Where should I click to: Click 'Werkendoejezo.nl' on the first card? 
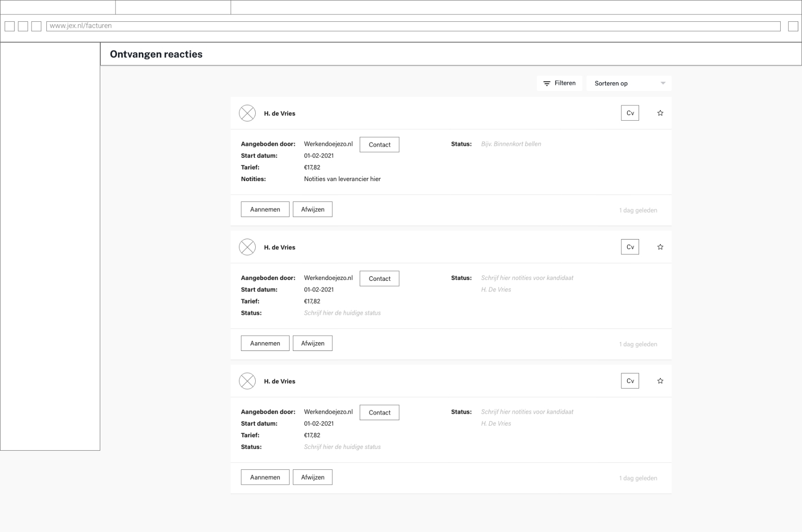pyautogui.click(x=328, y=144)
